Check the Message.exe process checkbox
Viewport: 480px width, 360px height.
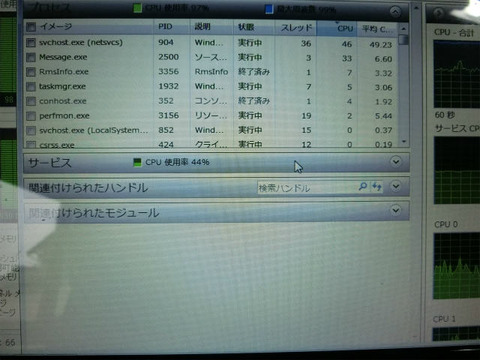point(31,57)
